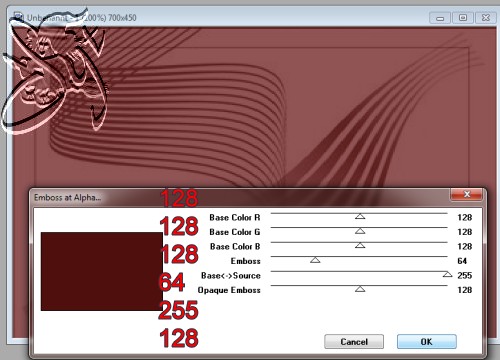The height and width of the screenshot is (360, 500).
Task: Move the Emboss slider handle
Action: (315, 260)
